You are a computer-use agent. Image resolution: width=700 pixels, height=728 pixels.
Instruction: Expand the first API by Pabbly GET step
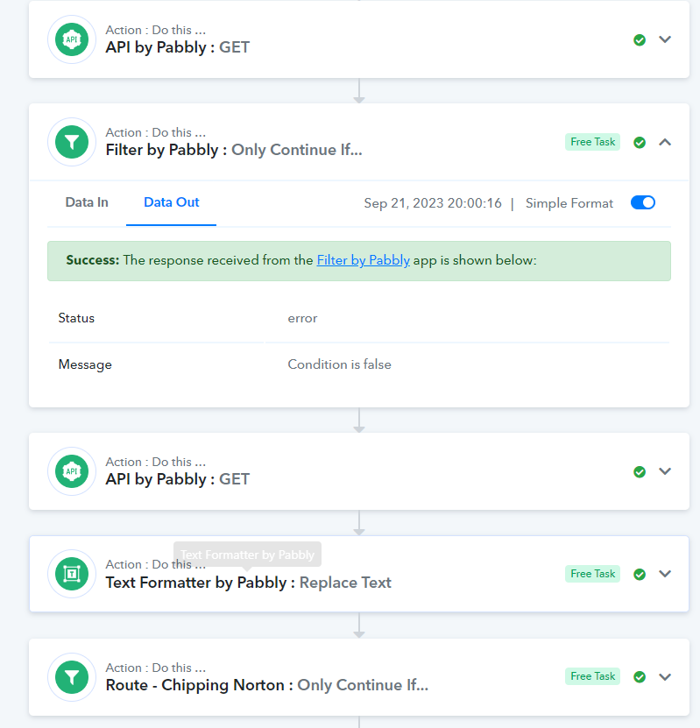[x=665, y=39]
